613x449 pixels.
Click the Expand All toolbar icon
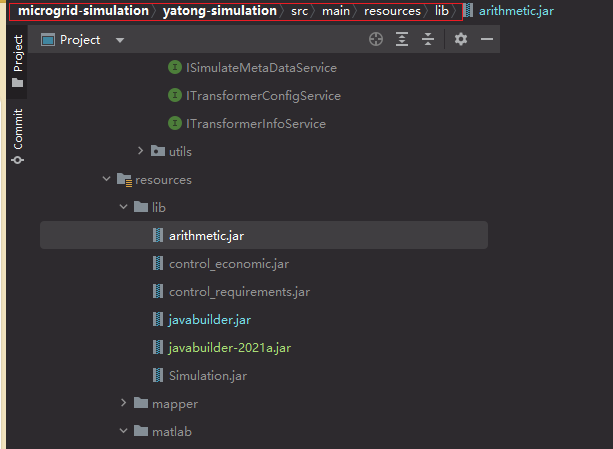402,39
